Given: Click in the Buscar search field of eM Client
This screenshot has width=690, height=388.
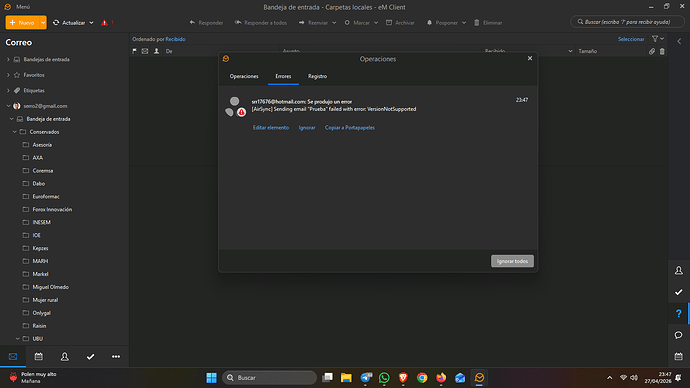Looking at the screenshot, I should pos(628,22).
